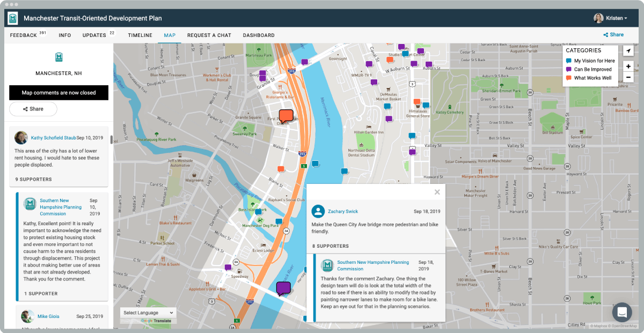Image resolution: width=644 pixels, height=333 pixels.
Task: Open the chat bubble widget at bottom right
Action: [622, 312]
